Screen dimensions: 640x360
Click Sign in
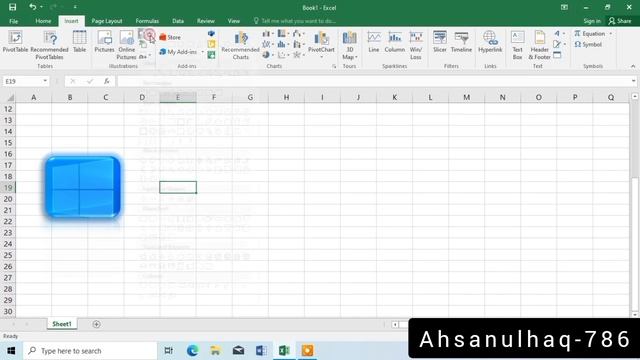[592, 21]
